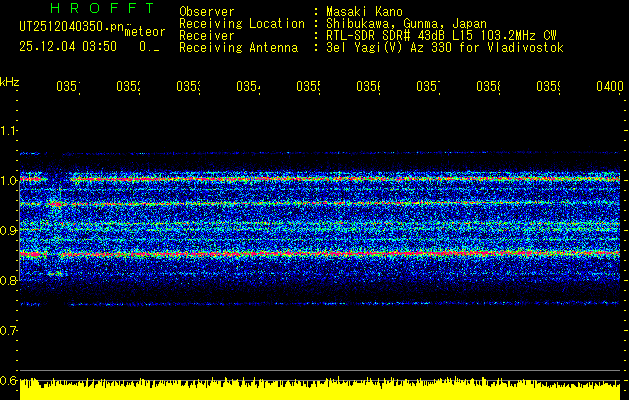Click the 'Observer' field label
This screenshot has width=629, height=400.
(x=207, y=12)
